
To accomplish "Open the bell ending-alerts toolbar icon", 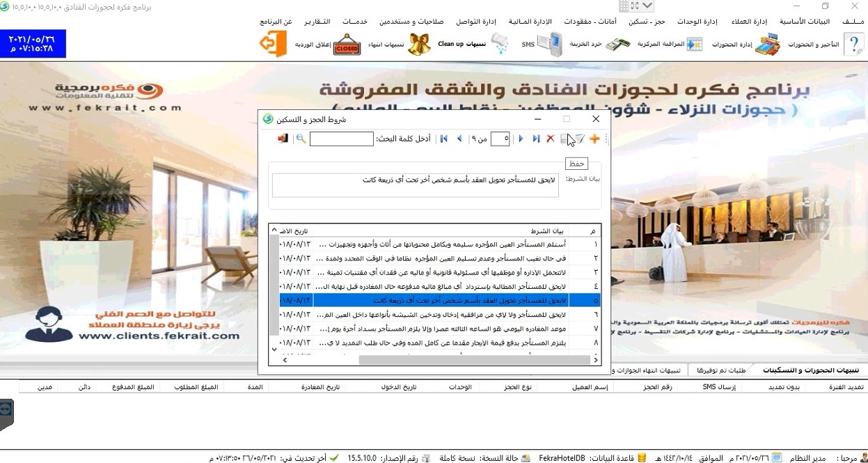I will (x=418, y=45).
